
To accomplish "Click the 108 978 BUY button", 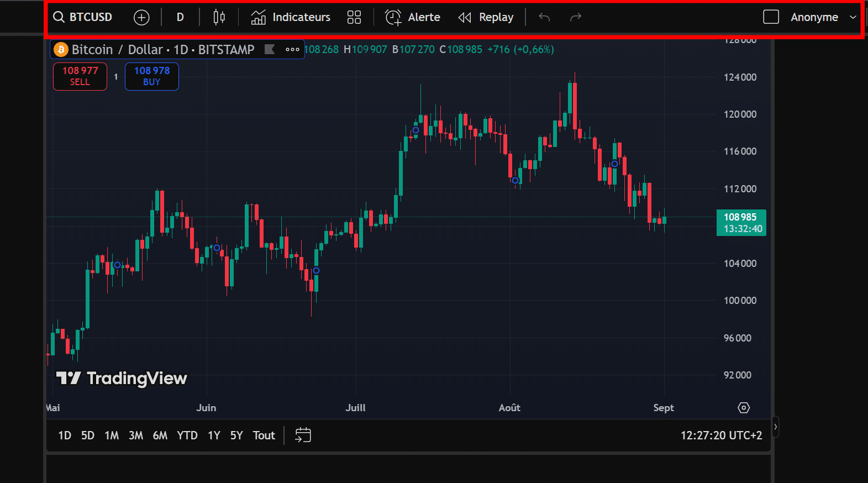I will (x=152, y=76).
